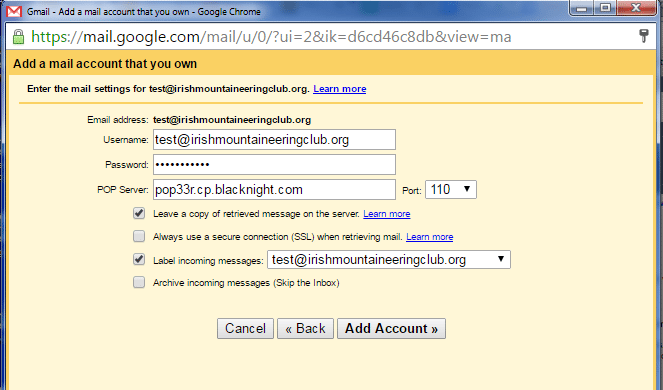Open the Port dropdown showing 110

[x=451, y=190]
